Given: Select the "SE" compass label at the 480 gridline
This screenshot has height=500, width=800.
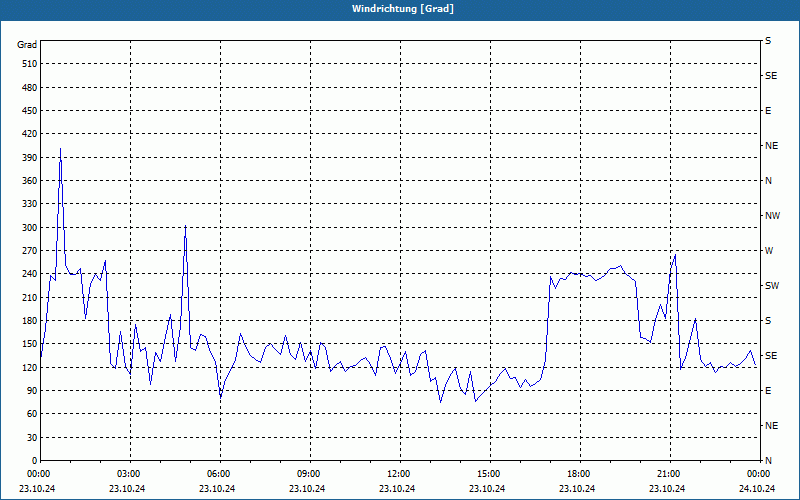Looking at the screenshot, I should 771,76.
